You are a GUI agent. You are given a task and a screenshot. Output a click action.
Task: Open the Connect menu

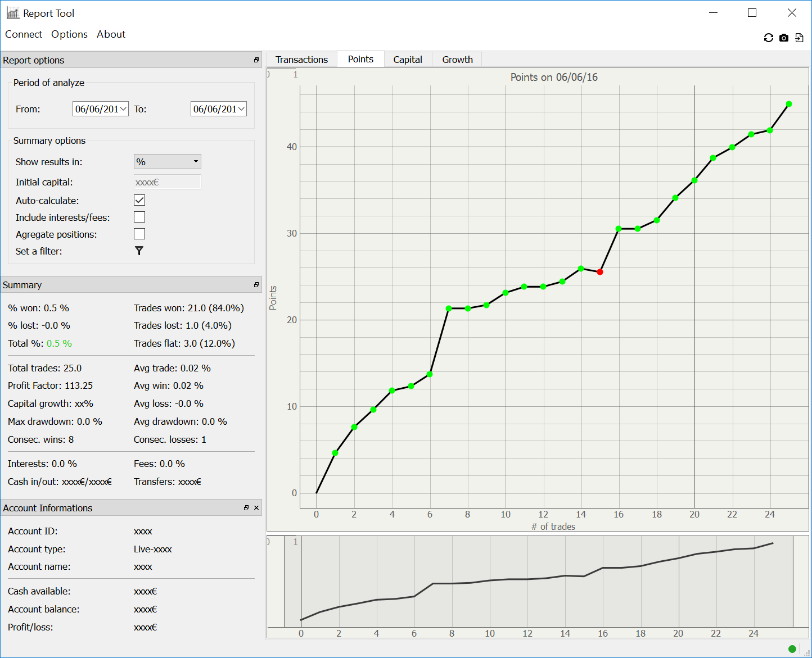(24, 34)
